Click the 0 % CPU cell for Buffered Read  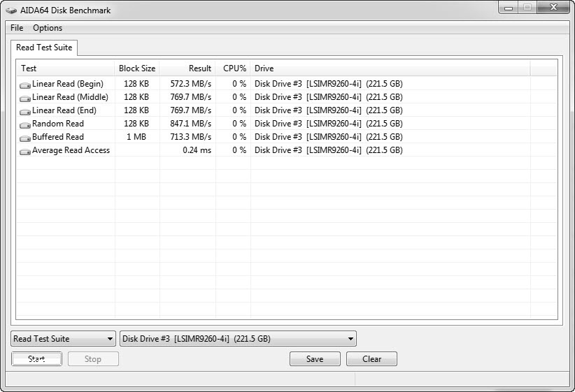point(239,137)
